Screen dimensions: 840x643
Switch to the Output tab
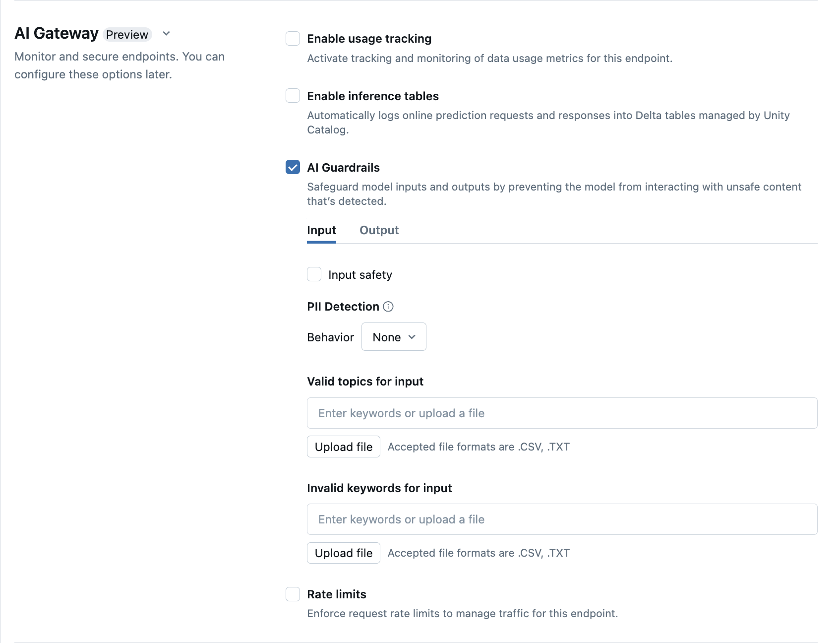(379, 230)
